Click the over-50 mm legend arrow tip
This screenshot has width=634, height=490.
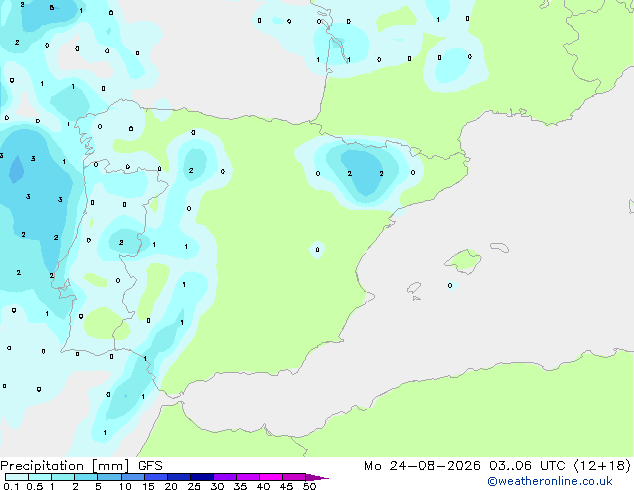317,477
